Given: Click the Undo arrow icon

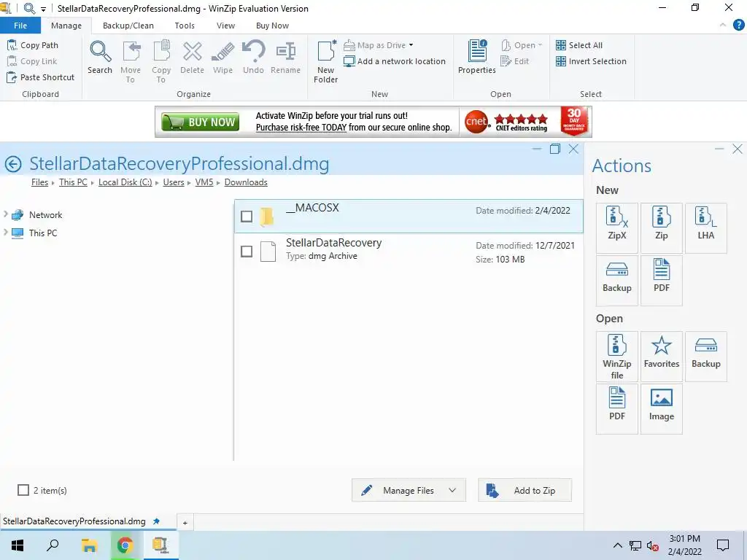Looking at the screenshot, I should pos(253,58).
